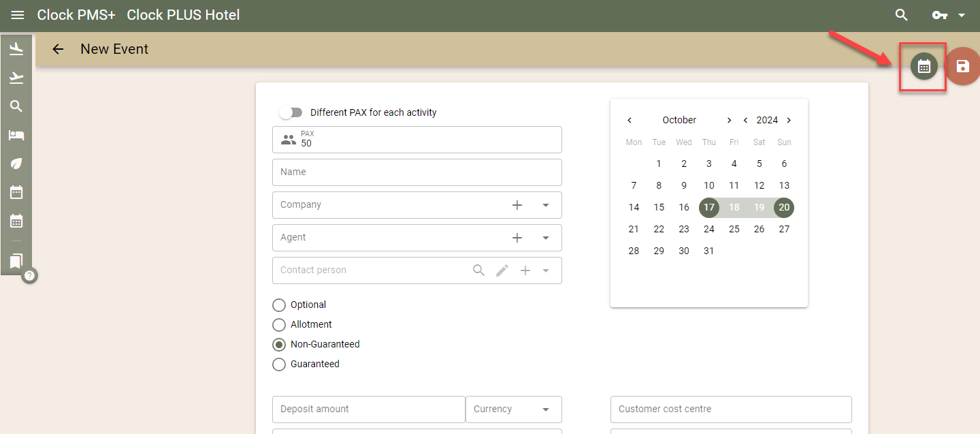980x434 pixels.
Task: Select the Guaranteed radio button
Action: pos(279,364)
